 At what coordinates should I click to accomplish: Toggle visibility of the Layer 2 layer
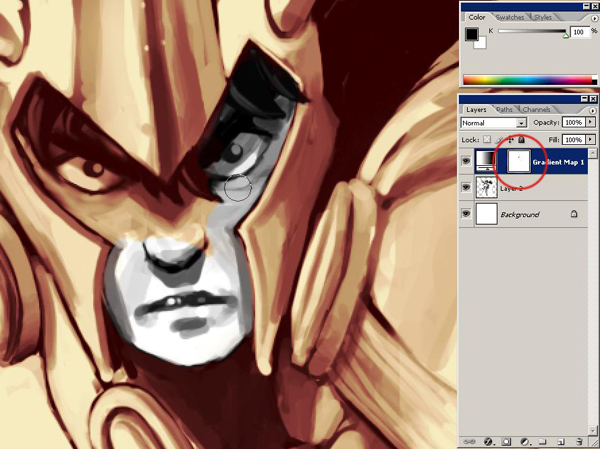[466, 187]
